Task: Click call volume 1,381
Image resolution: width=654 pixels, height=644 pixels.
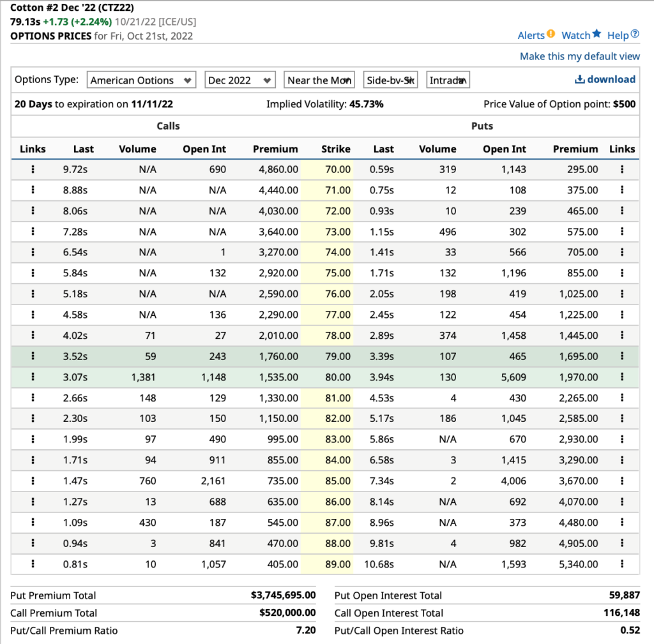Action: (144, 377)
